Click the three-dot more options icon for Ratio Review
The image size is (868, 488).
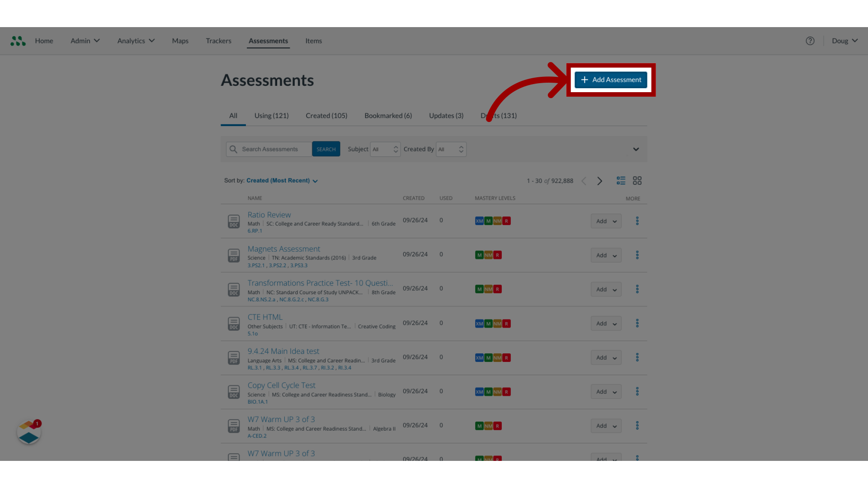[637, 221]
